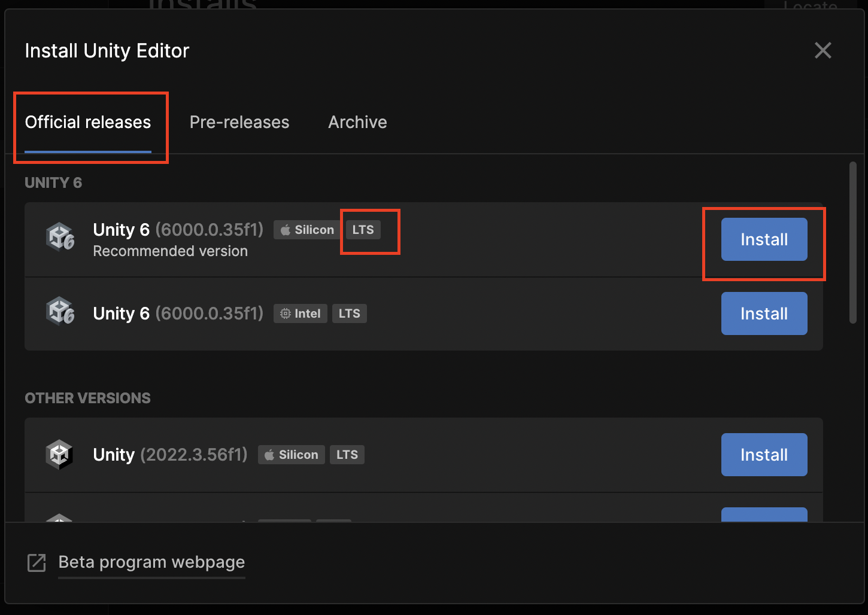This screenshot has height=615, width=868.
Task: Select the Unity 6 (6000.0.35f1) Intel title text
Action: point(178,313)
